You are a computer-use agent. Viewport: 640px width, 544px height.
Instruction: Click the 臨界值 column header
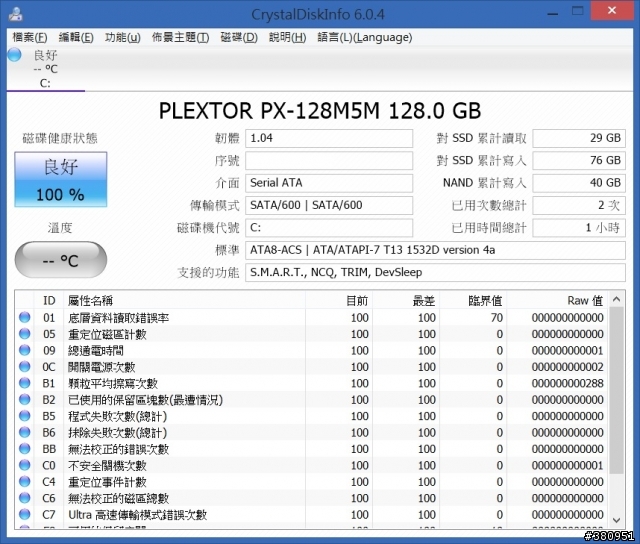473,301
